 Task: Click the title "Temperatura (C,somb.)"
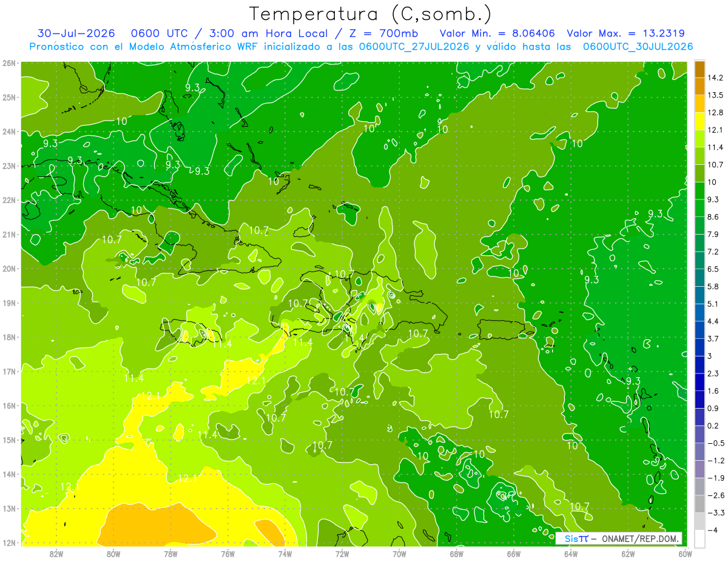coord(371,14)
